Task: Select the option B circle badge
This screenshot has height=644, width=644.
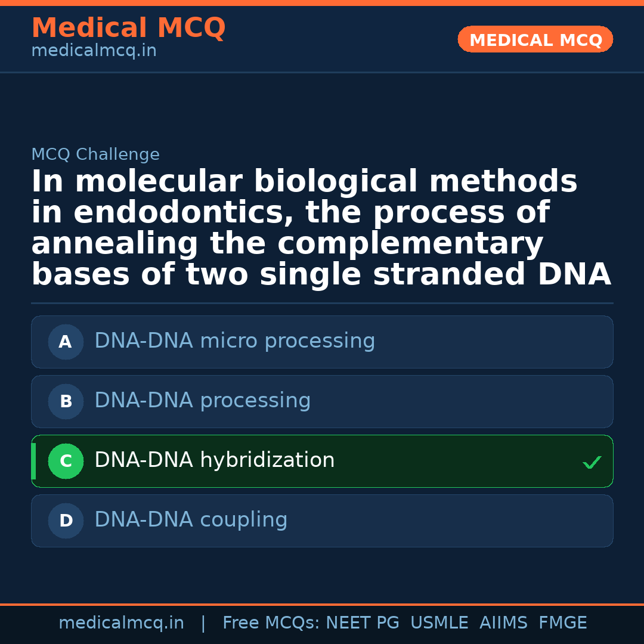Action: click(x=66, y=401)
